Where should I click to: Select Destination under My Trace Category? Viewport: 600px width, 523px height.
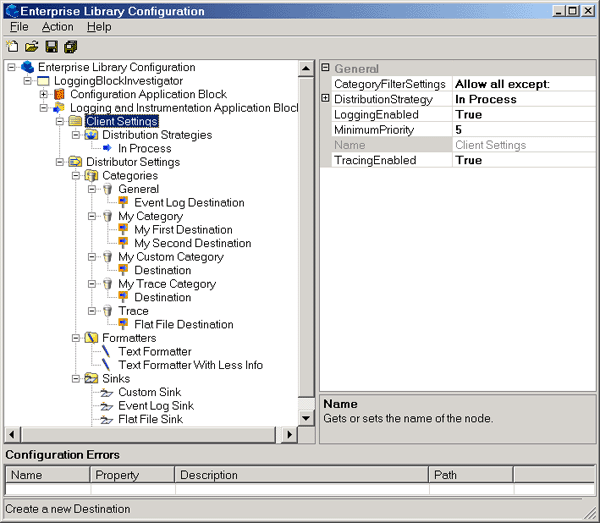coord(163,297)
